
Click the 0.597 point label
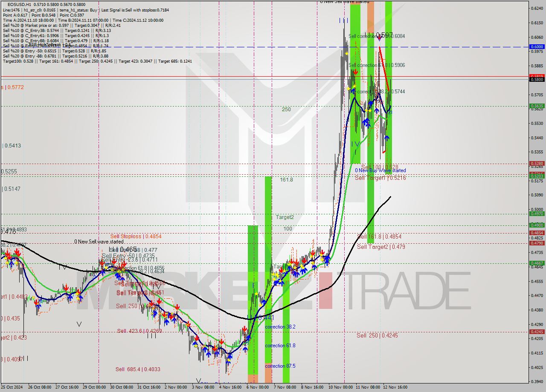384,35
